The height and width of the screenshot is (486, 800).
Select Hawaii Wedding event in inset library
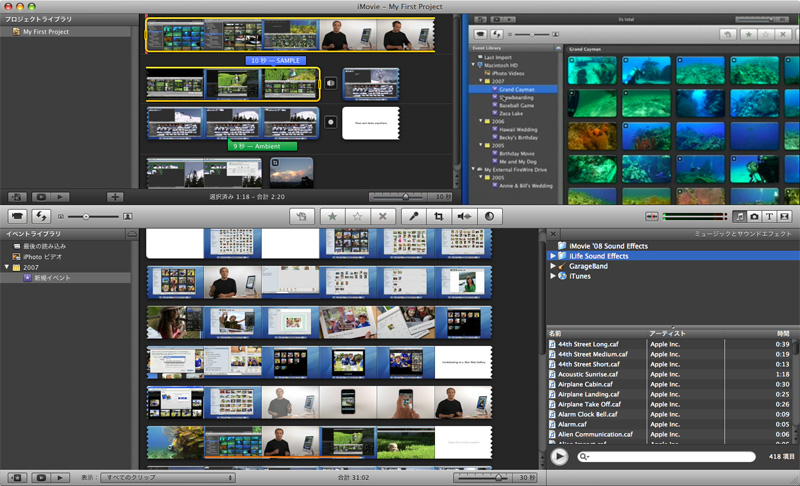tap(518, 130)
